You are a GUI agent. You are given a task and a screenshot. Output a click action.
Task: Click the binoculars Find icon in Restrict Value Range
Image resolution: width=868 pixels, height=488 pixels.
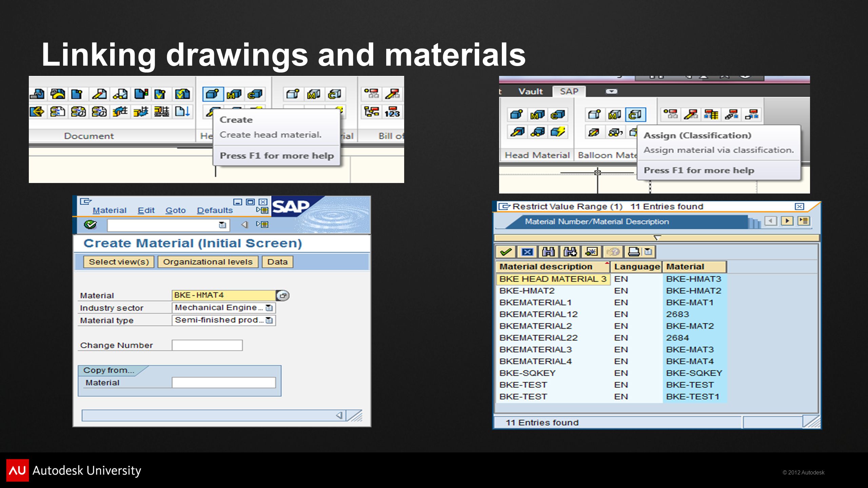(x=548, y=252)
